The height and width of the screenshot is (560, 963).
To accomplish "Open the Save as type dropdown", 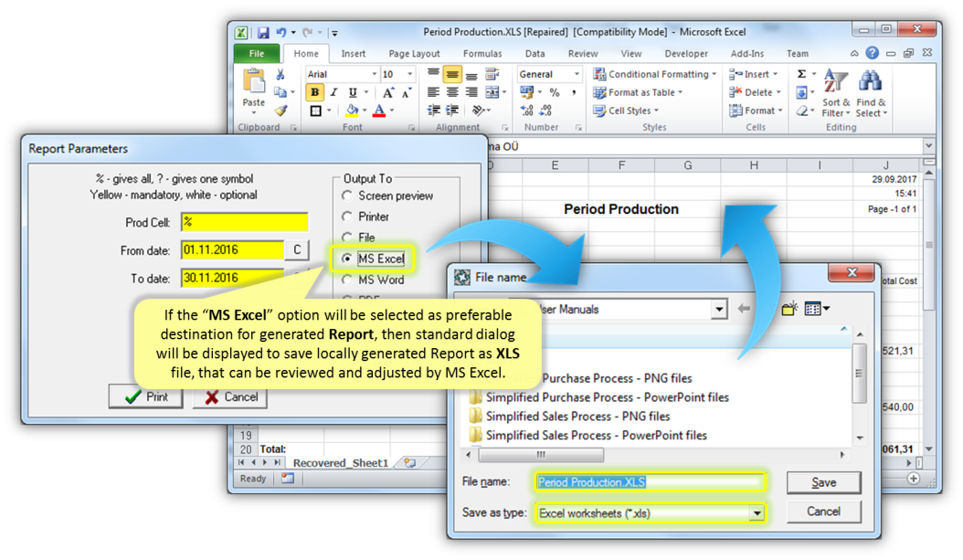I will click(757, 513).
